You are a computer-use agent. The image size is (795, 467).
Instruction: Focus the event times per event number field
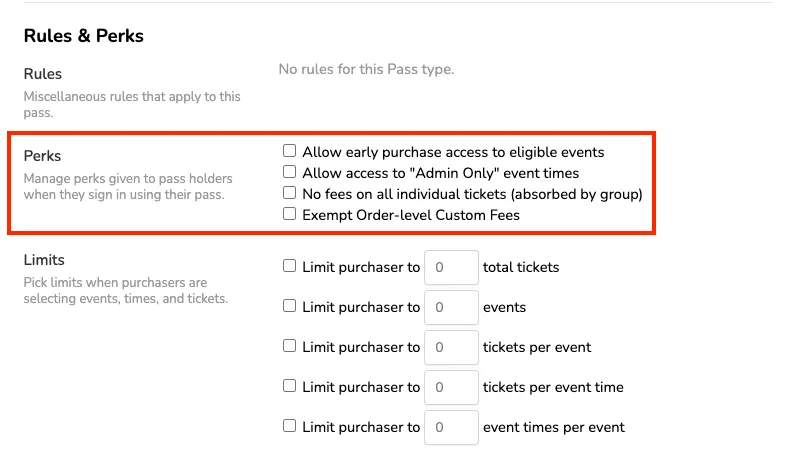(x=451, y=427)
